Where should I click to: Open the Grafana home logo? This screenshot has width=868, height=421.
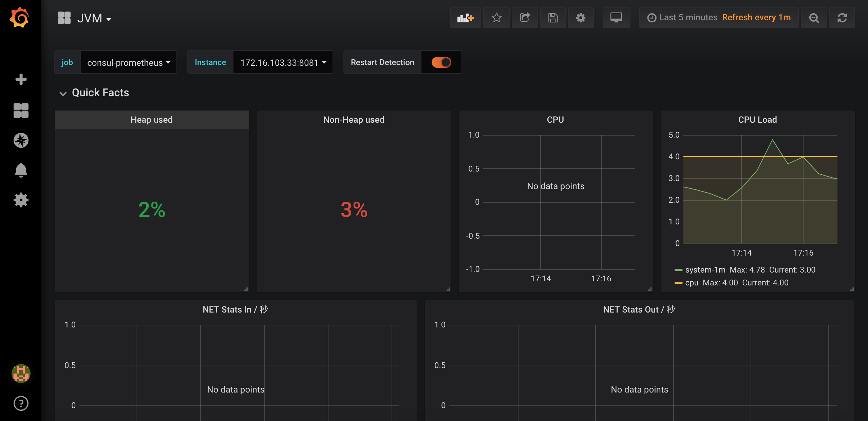pyautogui.click(x=19, y=18)
